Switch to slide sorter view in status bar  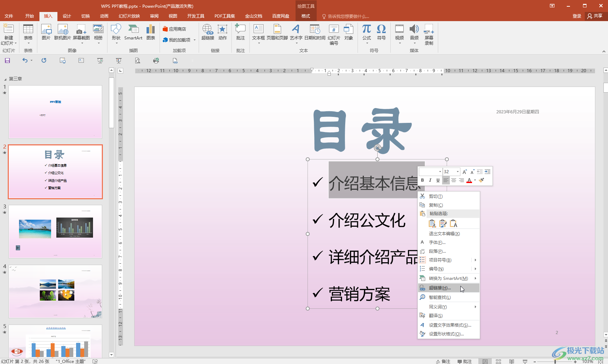(x=498, y=361)
